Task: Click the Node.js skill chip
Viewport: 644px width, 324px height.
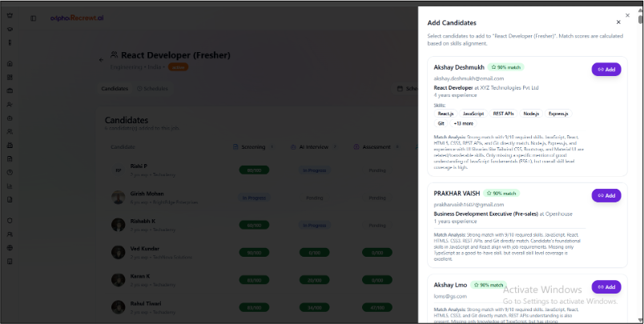Action: [531, 114]
